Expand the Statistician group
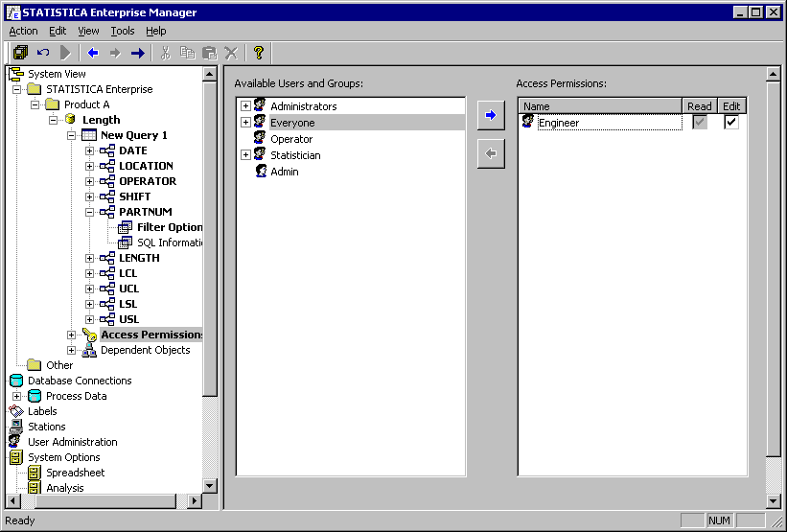 coord(245,155)
